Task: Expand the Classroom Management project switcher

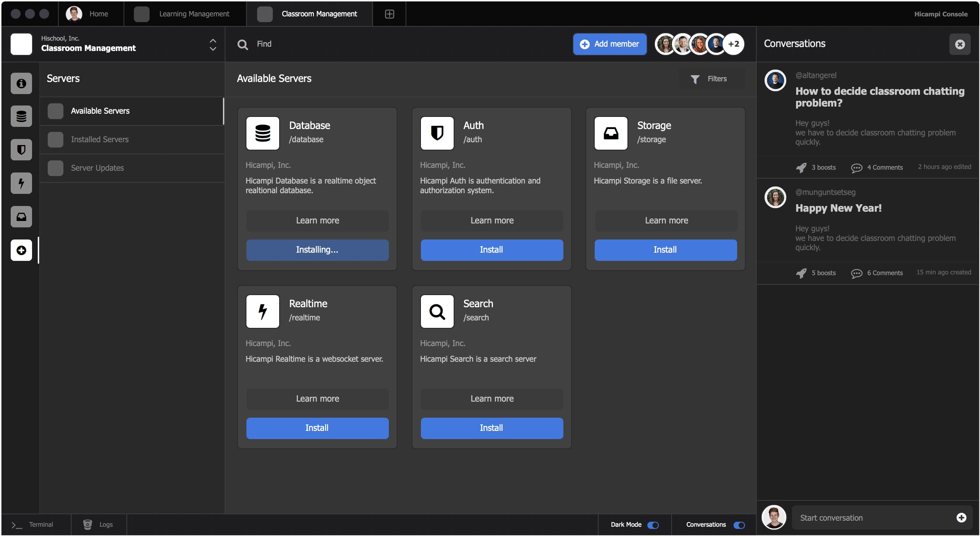Action: (x=213, y=44)
